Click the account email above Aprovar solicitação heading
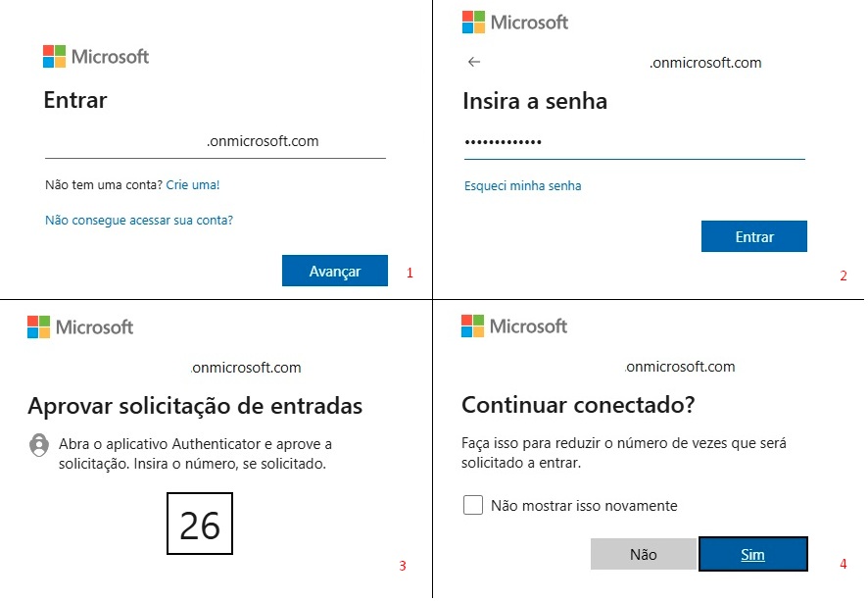The height and width of the screenshot is (601, 868). coord(246,368)
